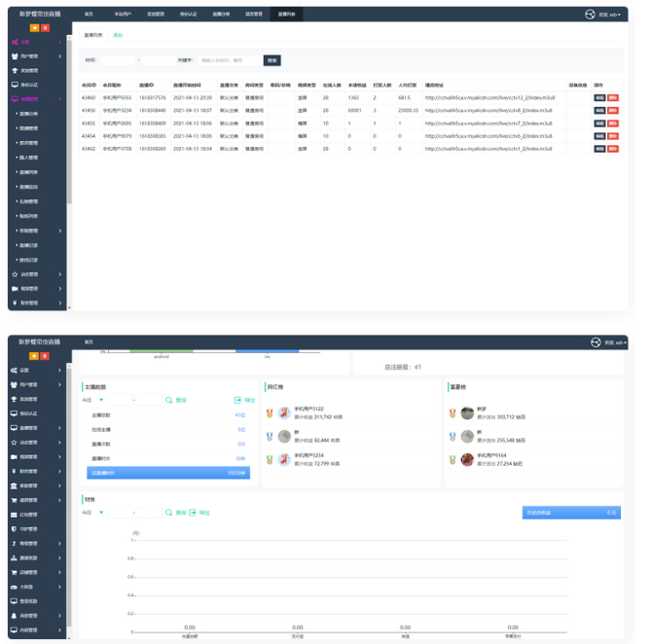Viewport: 651px width, 644px height.
Task: Expand the 家族管理 sidebar menu
Action: click(59, 485)
